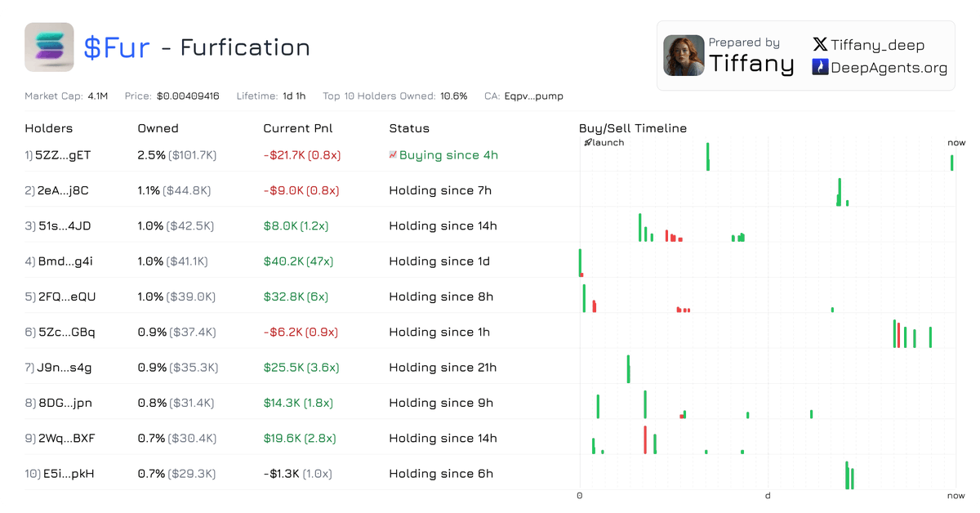The height and width of the screenshot is (513, 980).
Task: Click the red sell bar in 2Wq...BXF timeline
Action: (x=645, y=440)
